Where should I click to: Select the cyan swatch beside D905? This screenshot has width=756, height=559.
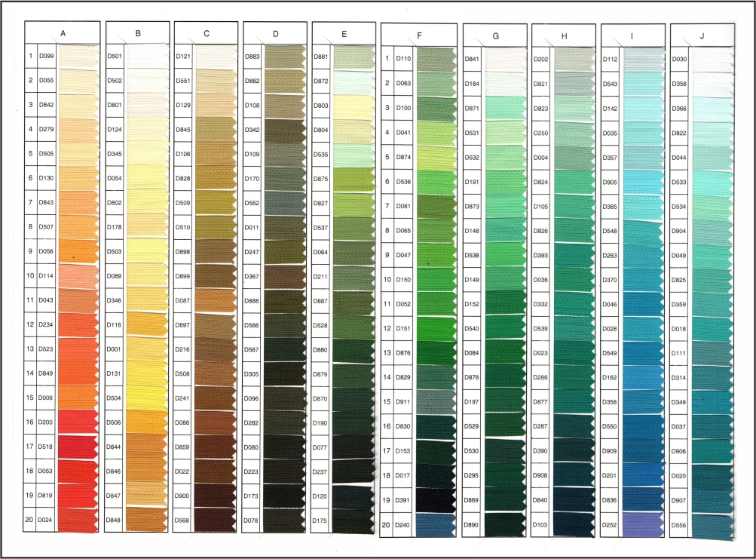click(x=643, y=182)
